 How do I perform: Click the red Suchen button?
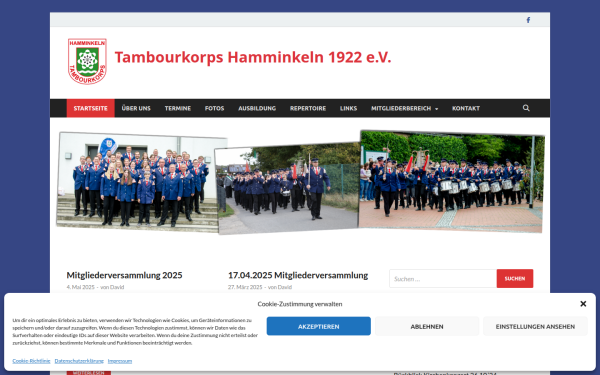pyautogui.click(x=515, y=279)
